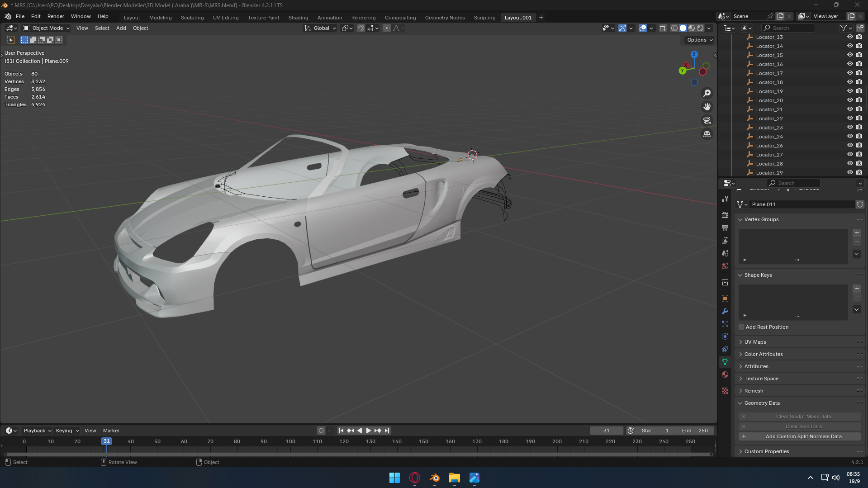Click the zoom view magnifier gizmo
The width and height of the screenshot is (868, 488).
coord(707,93)
